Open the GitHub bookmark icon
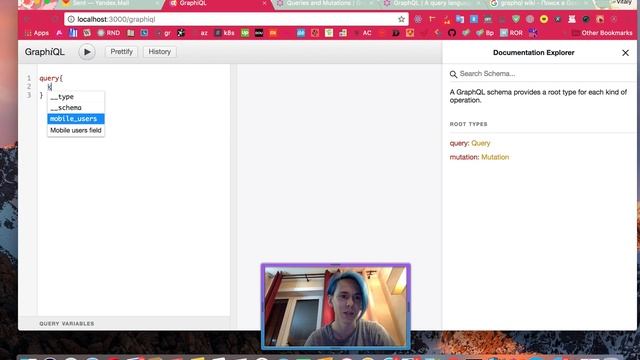The width and height of the screenshot is (640, 360). coord(451,33)
